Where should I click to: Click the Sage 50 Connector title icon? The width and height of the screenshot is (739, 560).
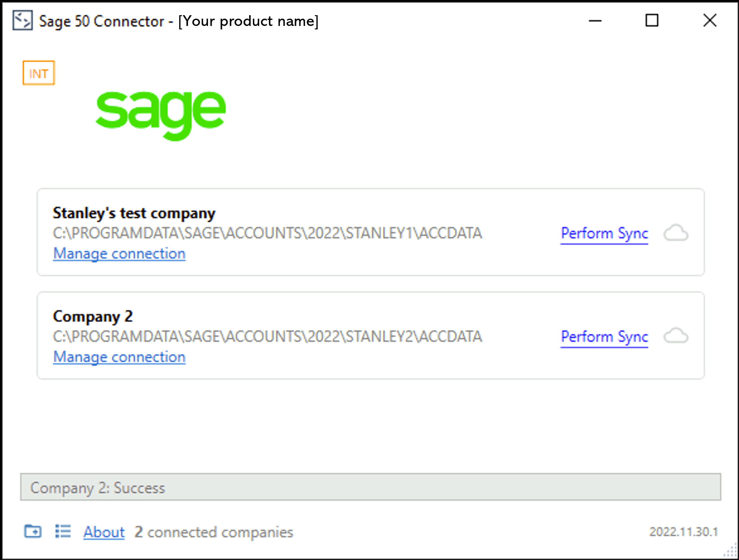(22, 20)
